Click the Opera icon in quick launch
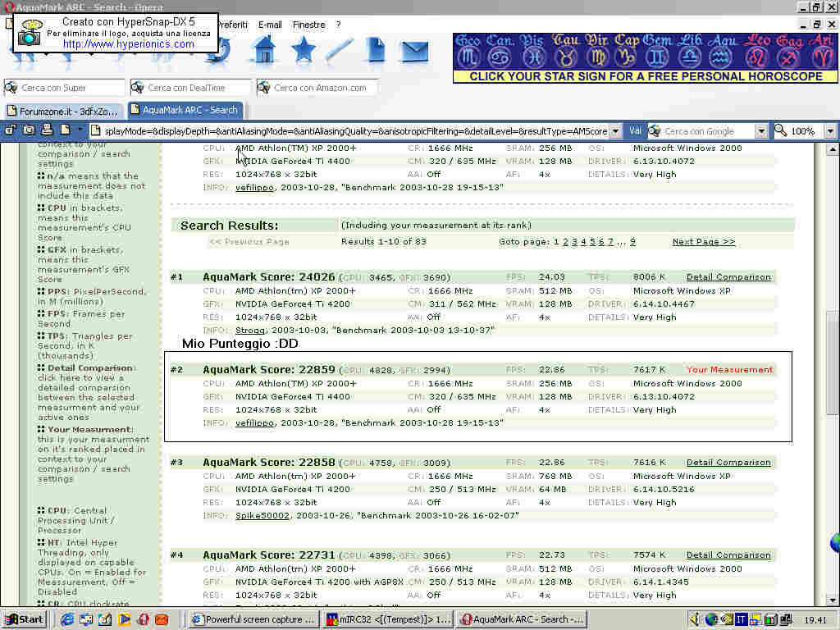The width and height of the screenshot is (840, 630). [143, 620]
